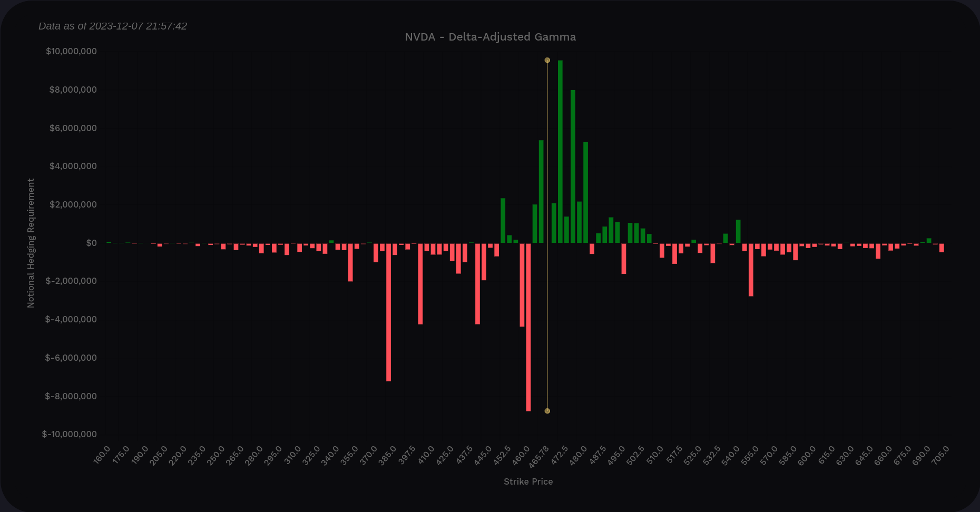Click the $4,000,000 y-axis label
This screenshot has width=980, height=512.
pos(73,166)
